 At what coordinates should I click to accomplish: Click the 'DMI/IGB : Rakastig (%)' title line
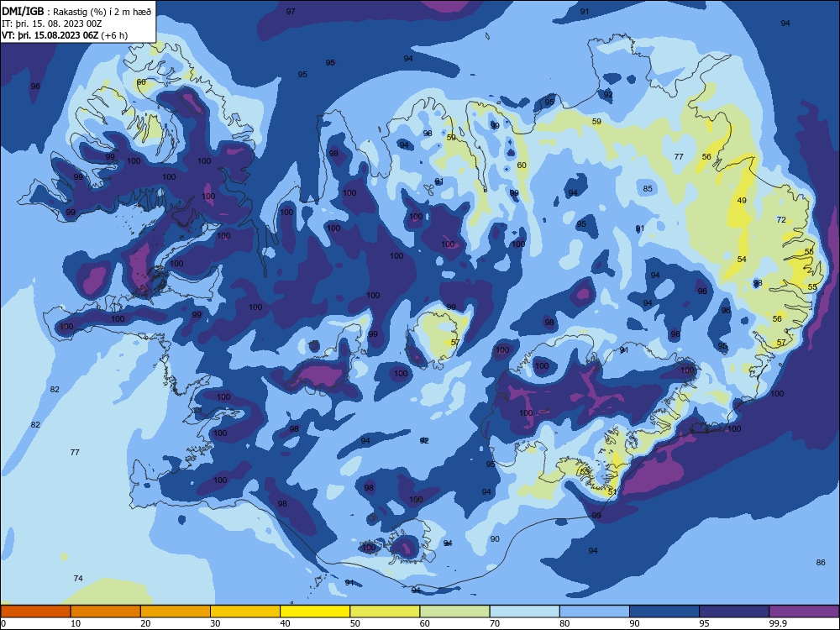pyautogui.click(x=76, y=11)
